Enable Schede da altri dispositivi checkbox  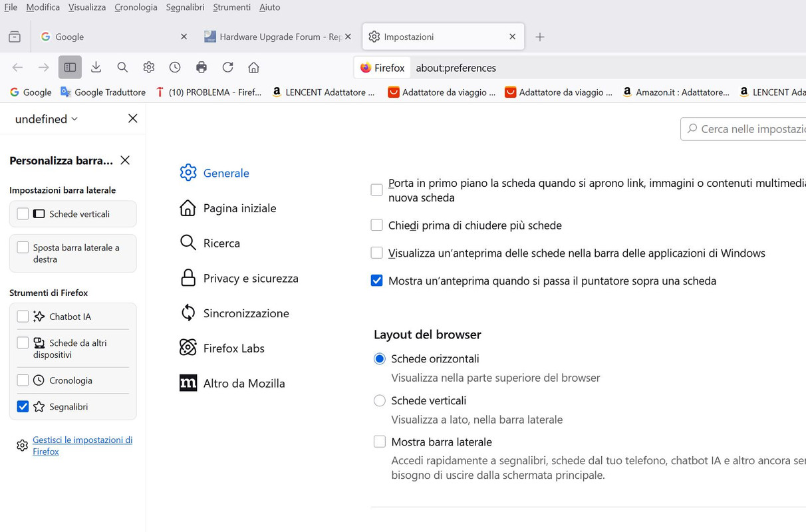(x=23, y=342)
